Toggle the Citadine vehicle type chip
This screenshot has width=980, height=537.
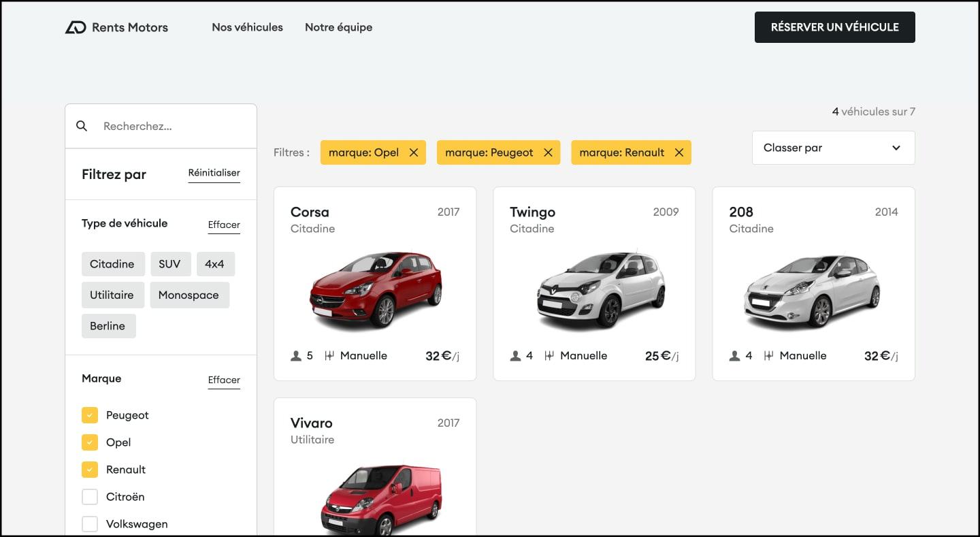click(x=112, y=264)
